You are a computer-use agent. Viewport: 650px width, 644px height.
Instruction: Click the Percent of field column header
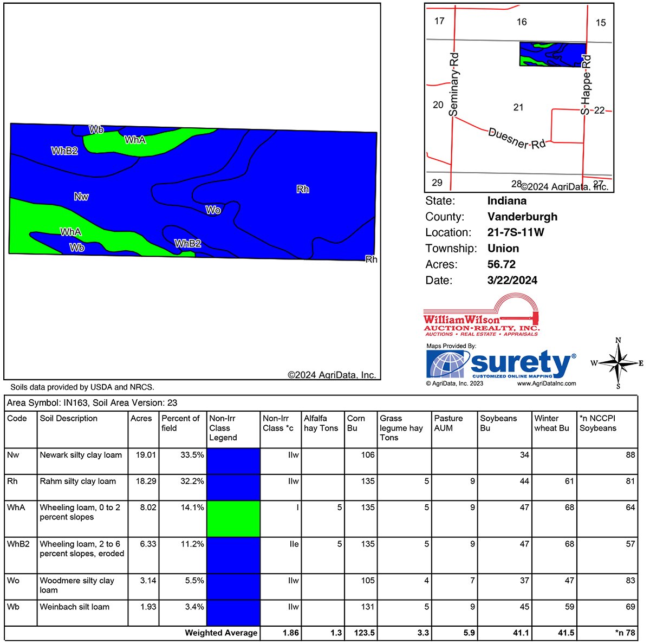coord(180,423)
